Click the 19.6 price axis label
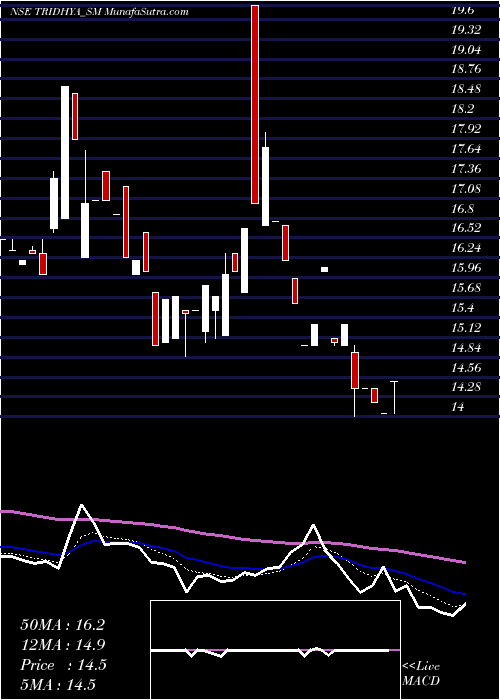 tap(462, 10)
